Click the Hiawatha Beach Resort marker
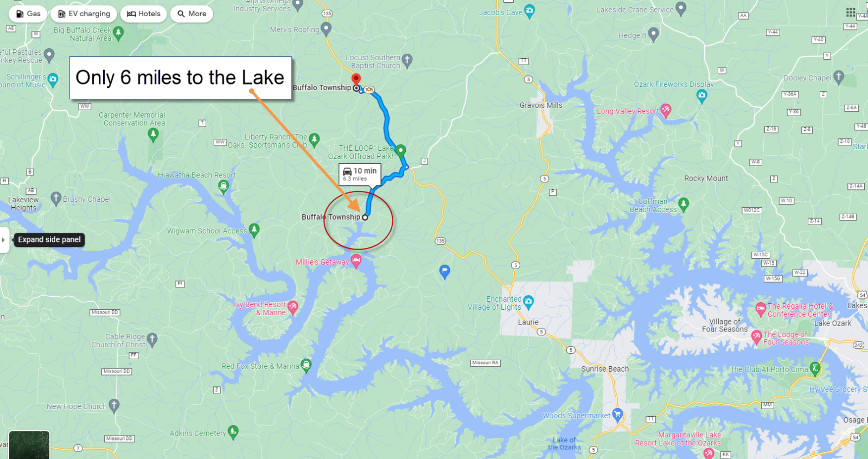Viewport: 868px width, 459px height. (x=223, y=187)
